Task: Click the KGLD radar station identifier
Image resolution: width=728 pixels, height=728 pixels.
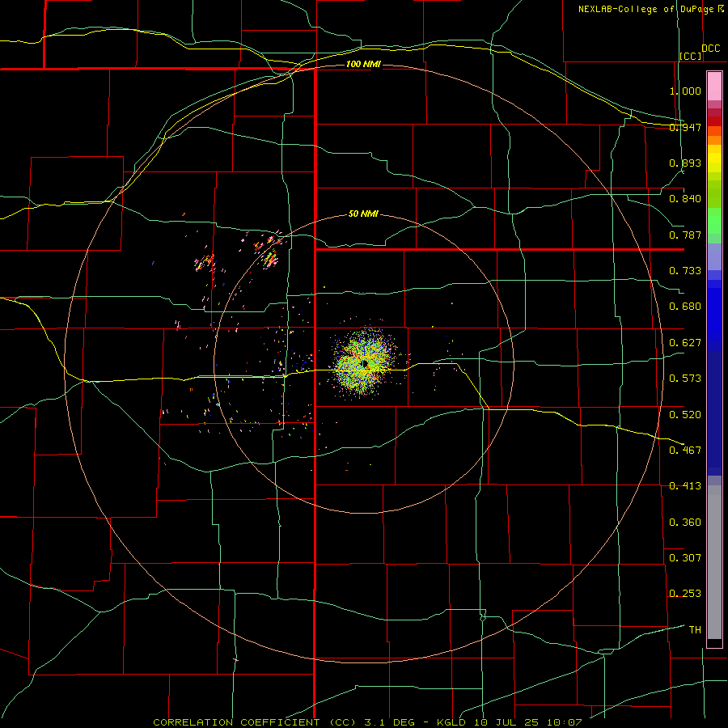Action: 451,722
